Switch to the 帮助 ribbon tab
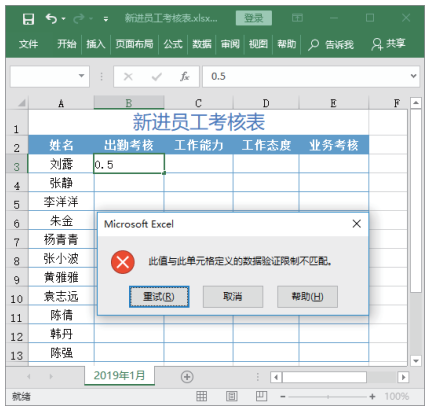This screenshot has height=409, width=430. [287, 44]
